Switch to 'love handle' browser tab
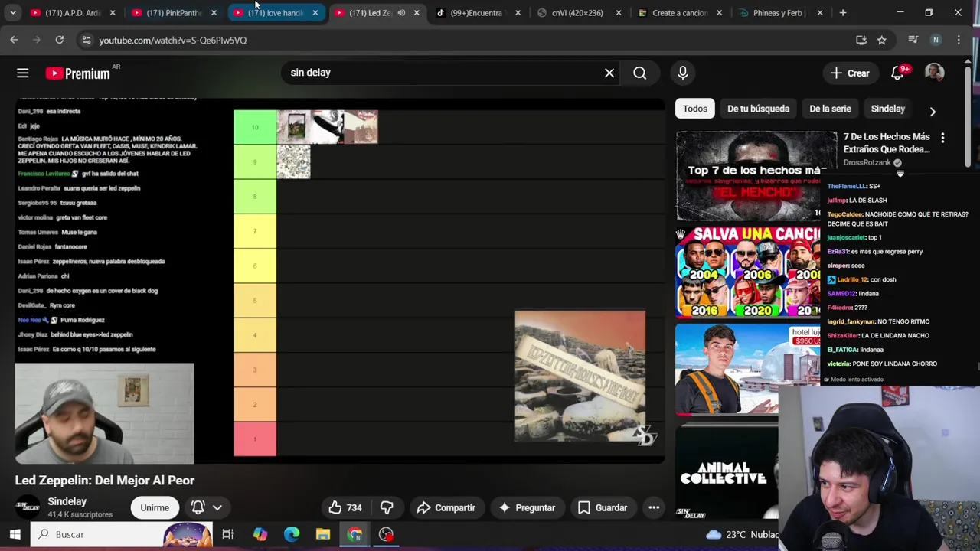This screenshot has width=980, height=551. point(275,13)
